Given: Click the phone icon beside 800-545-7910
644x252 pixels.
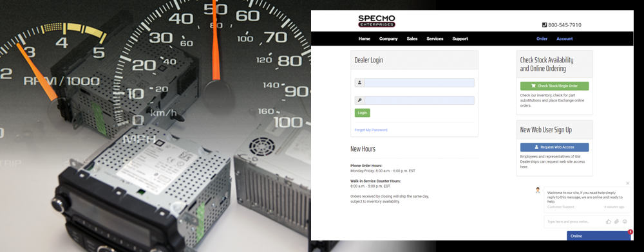Looking at the screenshot, I should (x=545, y=25).
